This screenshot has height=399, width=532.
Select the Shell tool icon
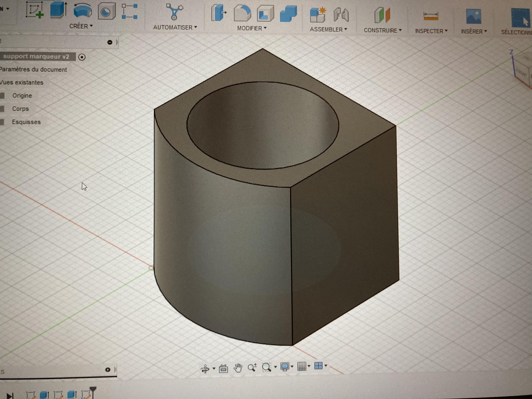click(x=265, y=14)
